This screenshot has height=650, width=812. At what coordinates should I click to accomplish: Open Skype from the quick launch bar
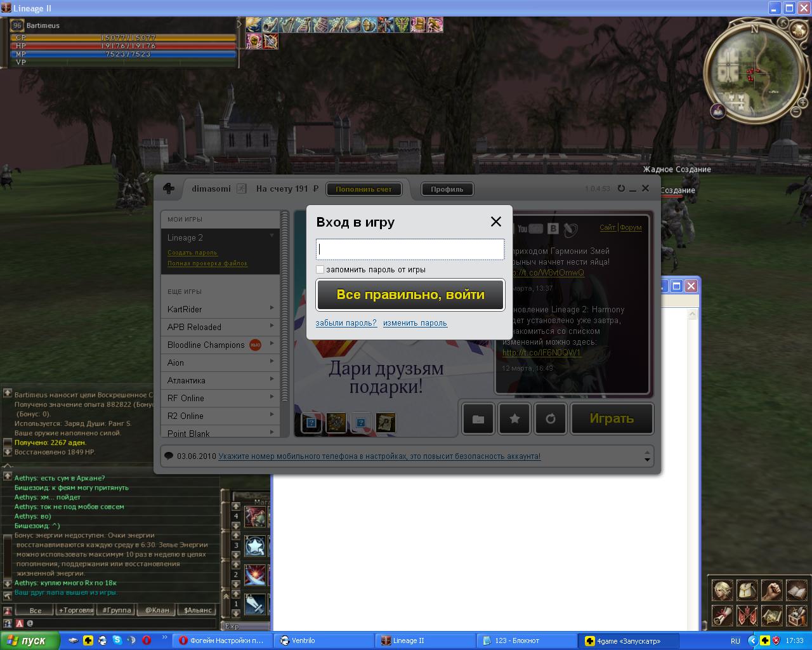pyautogui.click(x=117, y=640)
